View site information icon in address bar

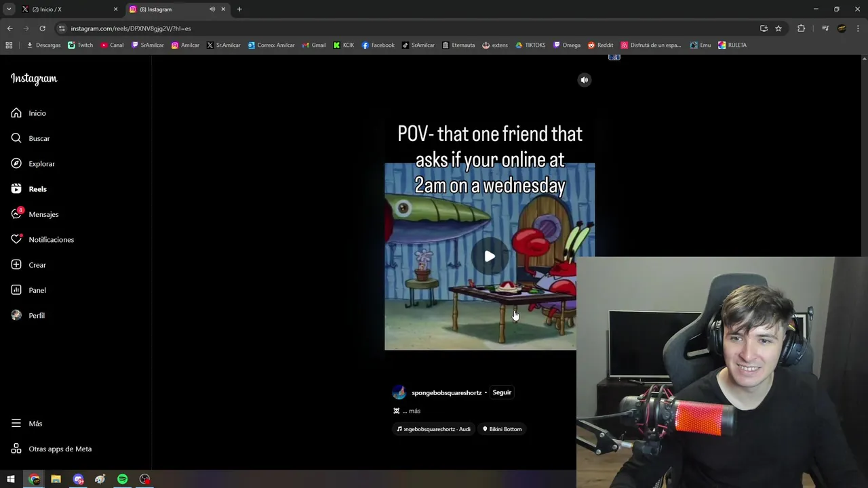tap(62, 28)
